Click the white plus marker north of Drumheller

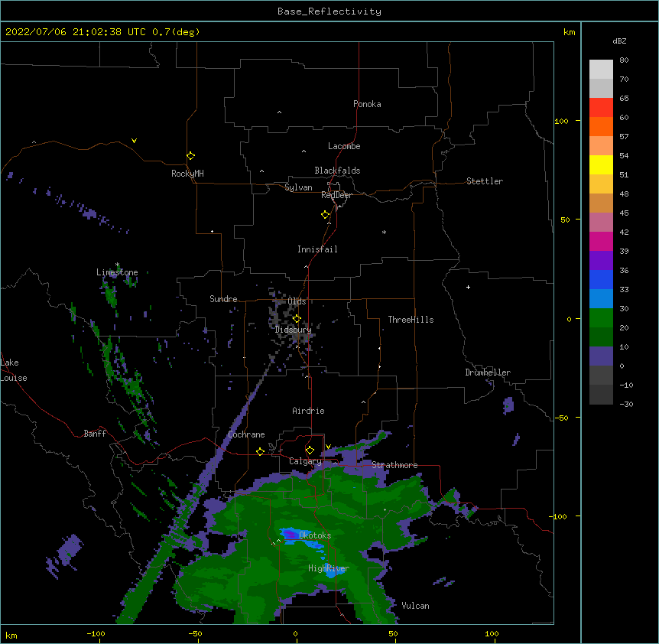pyautogui.click(x=468, y=287)
